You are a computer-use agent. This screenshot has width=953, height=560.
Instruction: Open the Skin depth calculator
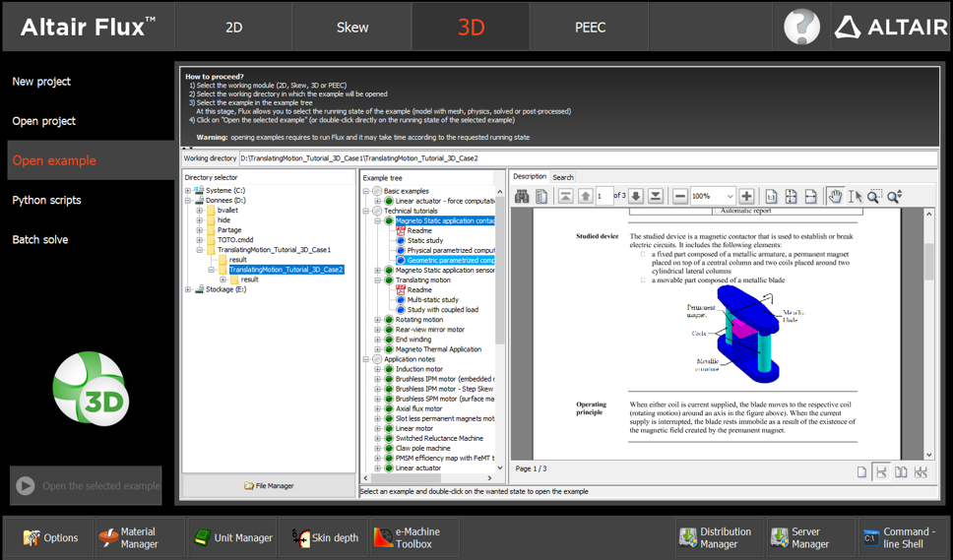tap(325, 537)
